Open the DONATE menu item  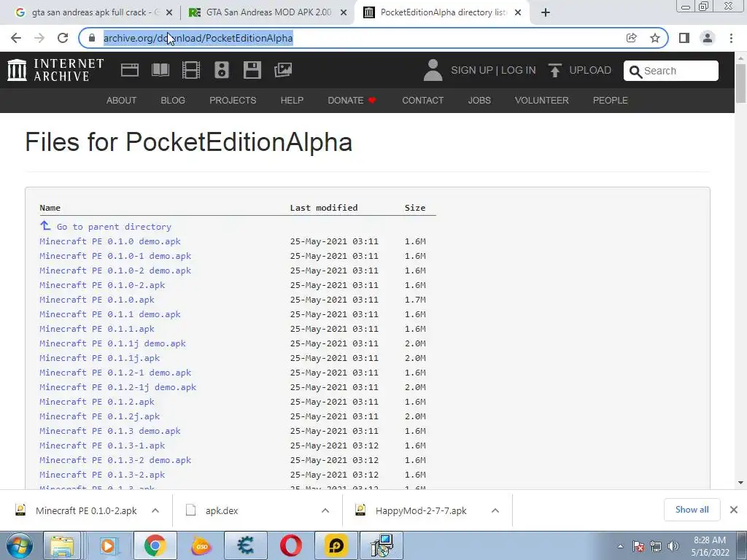click(x=352, y=101)
